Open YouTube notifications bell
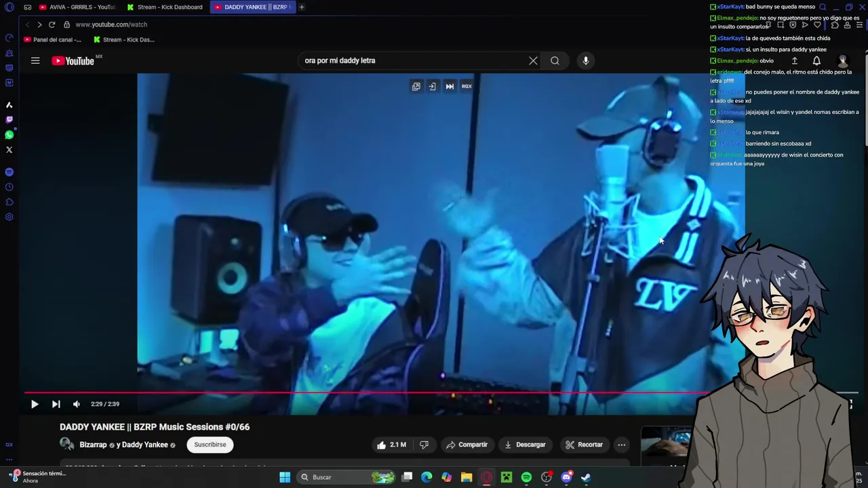The height and width of the screenshot is (488, 868). (x=816, y=60)
